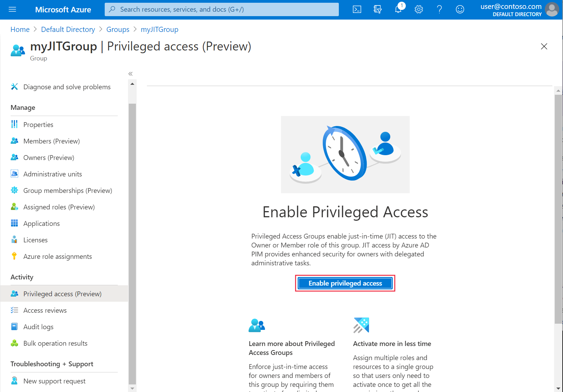This screenshot has width=563, height=392.
Task: Click the Enable privileged access button
Action: (x=345, y=283)
